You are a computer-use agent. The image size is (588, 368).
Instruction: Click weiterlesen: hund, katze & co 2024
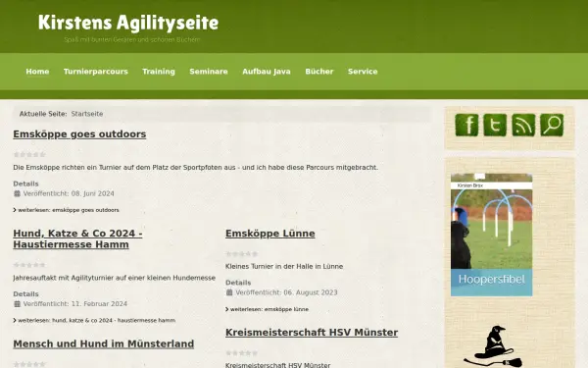(x=94, y=320)
